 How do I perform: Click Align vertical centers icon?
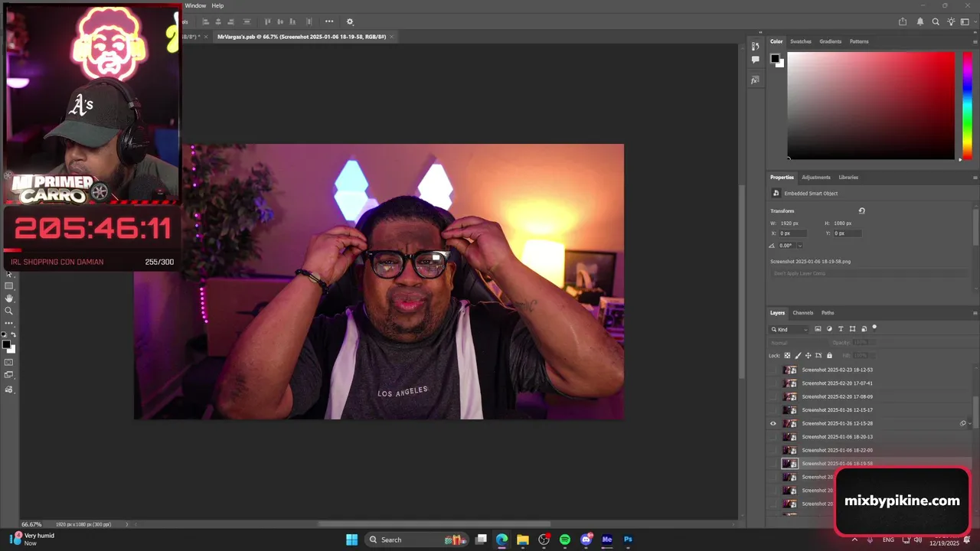(x=280, y=21)
